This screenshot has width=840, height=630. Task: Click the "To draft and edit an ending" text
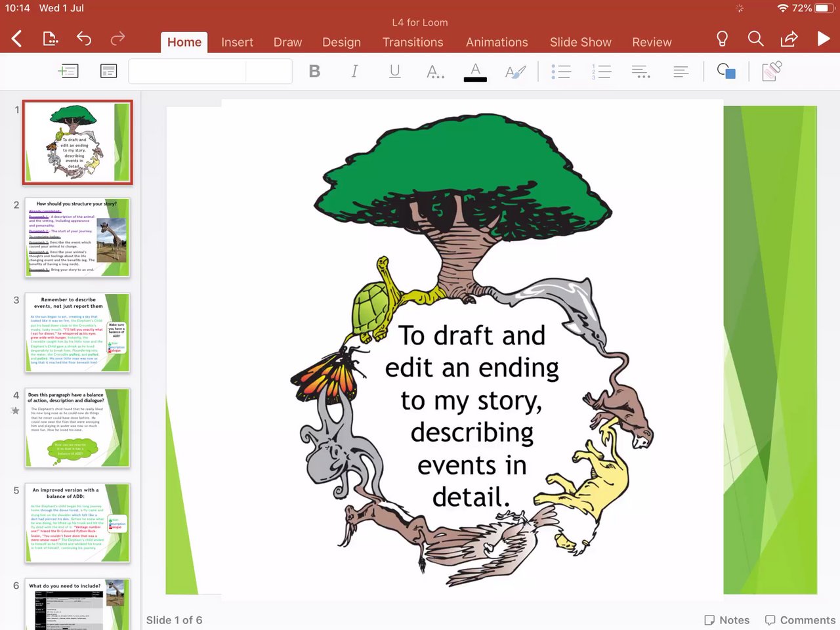click(x=472, y=416)
